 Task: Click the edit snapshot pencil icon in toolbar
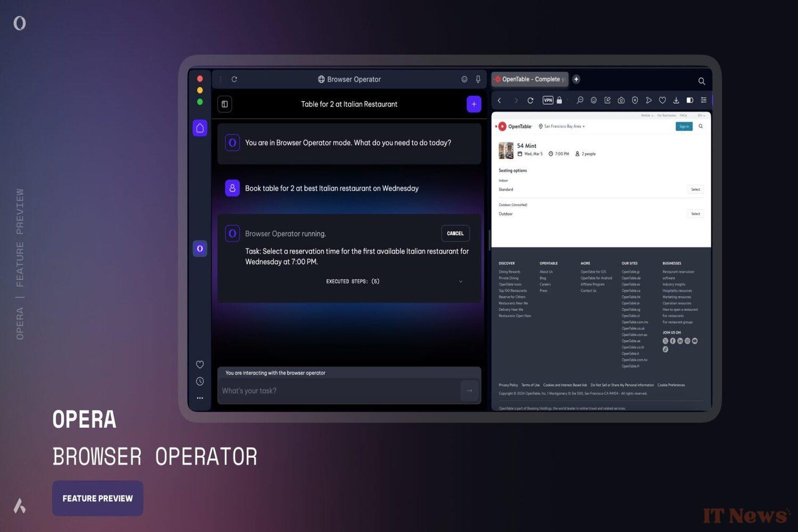click(608, 100)
